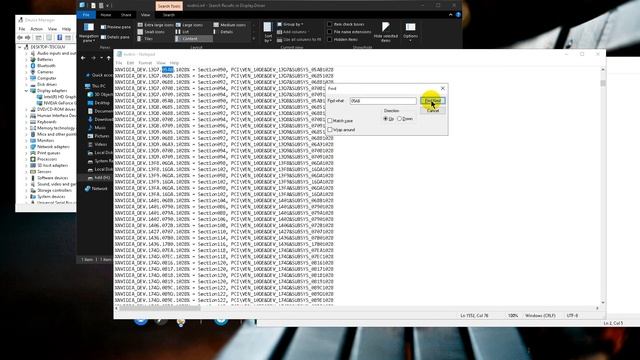Screen dimensions: 640x360
Task: Open Pictures folder in Explorer sidebar
Action: (x=99, y=136)
